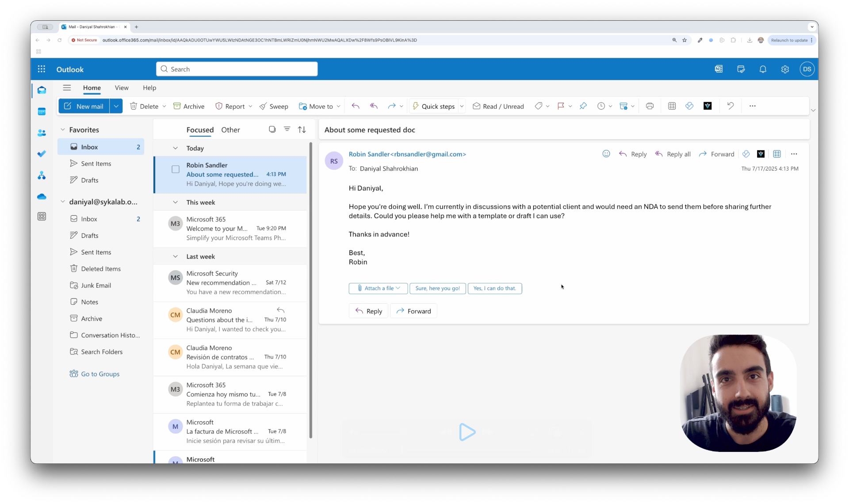Screen dimensions: 849x504
Task: Add reaction with smiley icon
Action: 606,154
